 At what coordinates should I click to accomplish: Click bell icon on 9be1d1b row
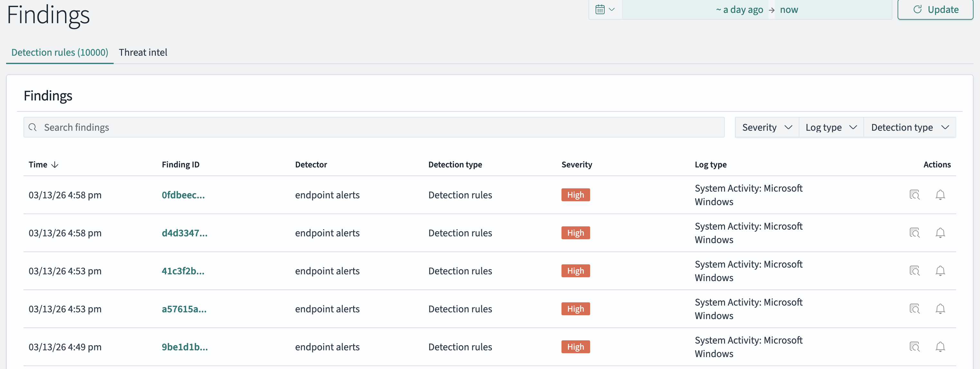coord(940,347)
